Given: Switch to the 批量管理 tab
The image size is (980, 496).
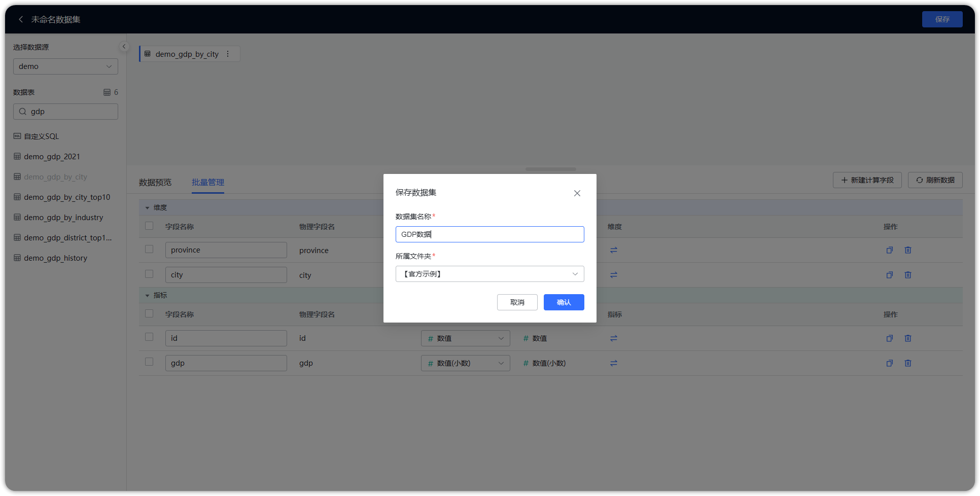Looking at the screenshot, I should [207, 182].
